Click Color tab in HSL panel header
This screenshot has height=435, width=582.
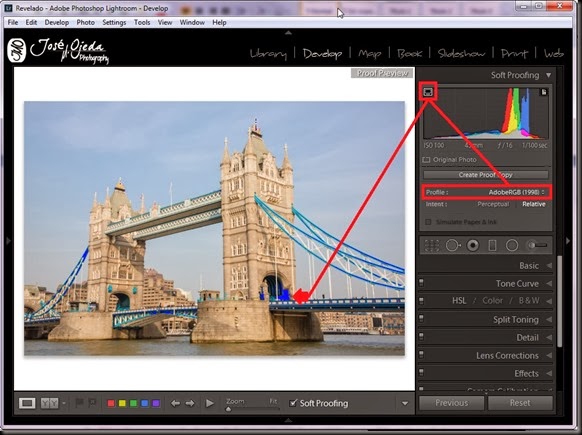(x=493, y=301)
